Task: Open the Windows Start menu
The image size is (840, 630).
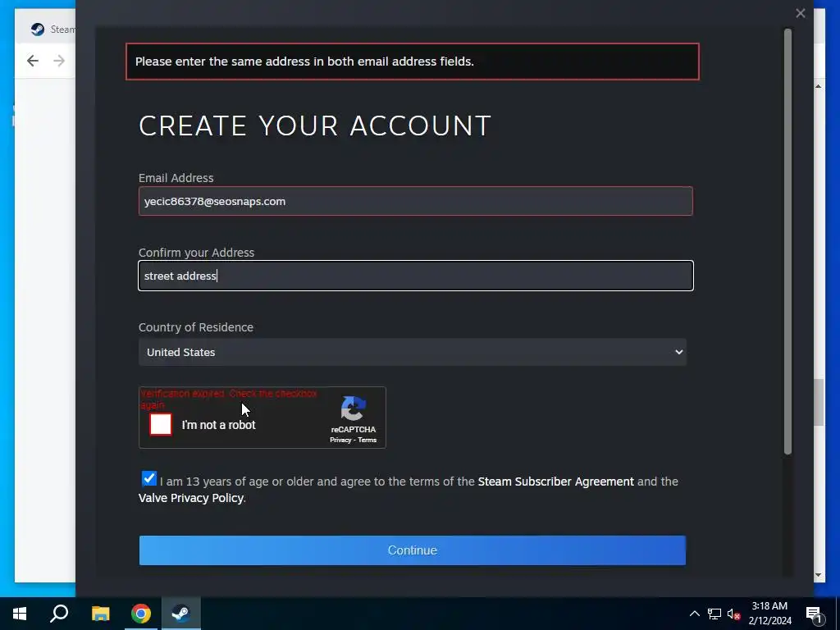Action: [20, 614]
